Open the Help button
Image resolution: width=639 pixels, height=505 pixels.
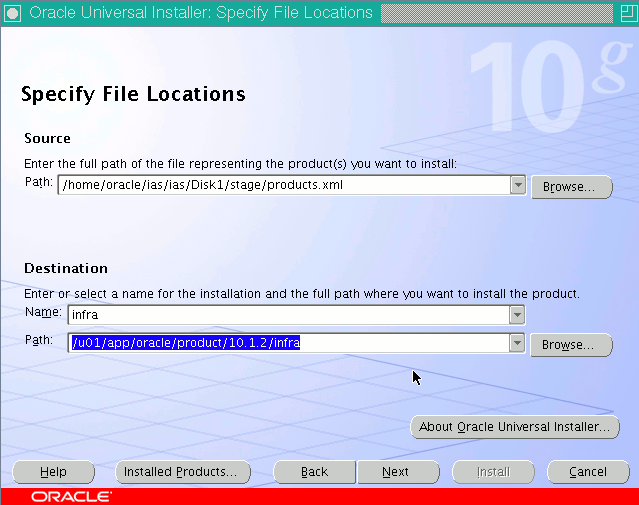click(x=53, y=472)
